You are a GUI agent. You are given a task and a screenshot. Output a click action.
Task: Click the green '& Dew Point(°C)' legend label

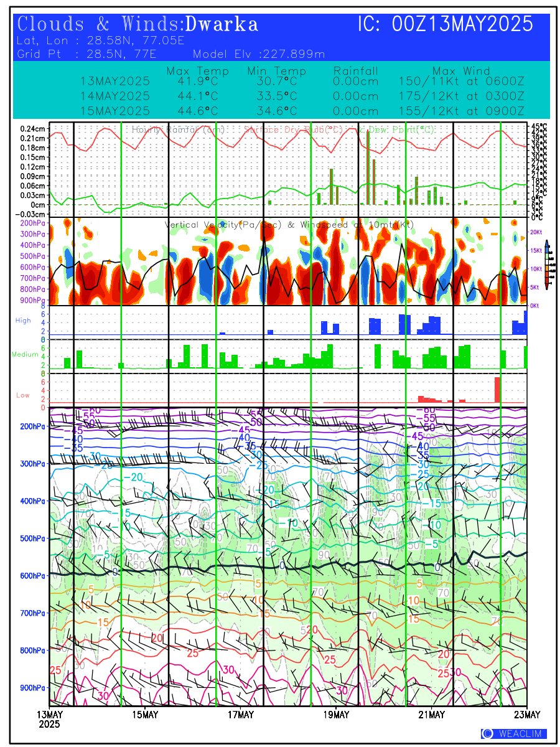[x=396, y=129]
